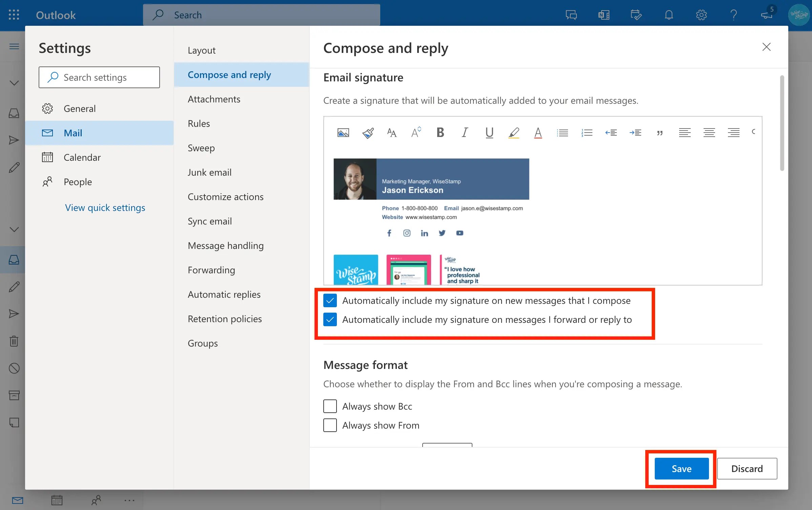
Task: Toggle bold formatting in signature editor
Action: tap(440, 132)
